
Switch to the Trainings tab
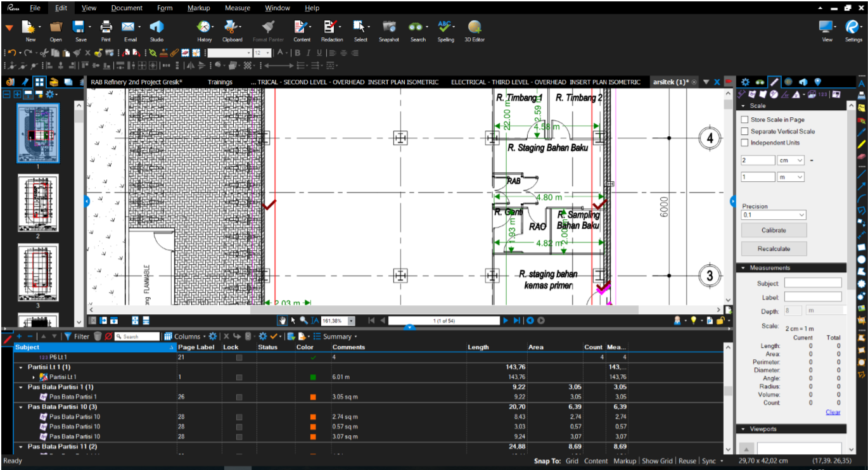point(220,82)
